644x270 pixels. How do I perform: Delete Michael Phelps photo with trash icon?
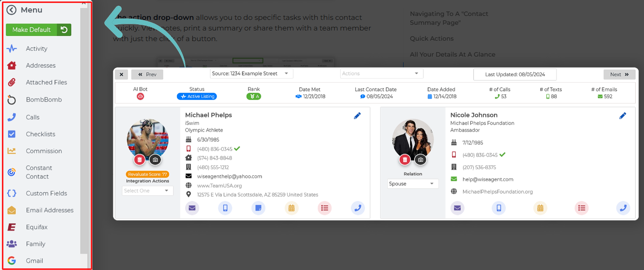[140, 160]
